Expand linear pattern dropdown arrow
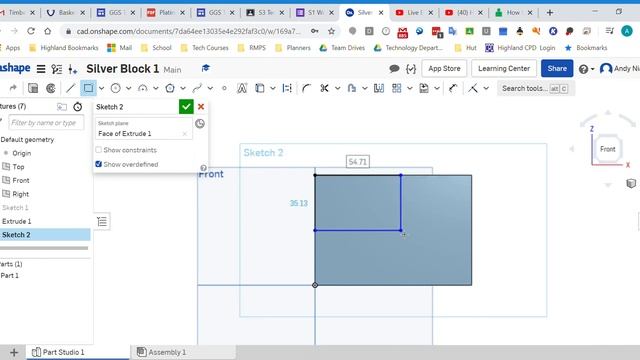Screen dimensions: 640x360 click(409, 88)
